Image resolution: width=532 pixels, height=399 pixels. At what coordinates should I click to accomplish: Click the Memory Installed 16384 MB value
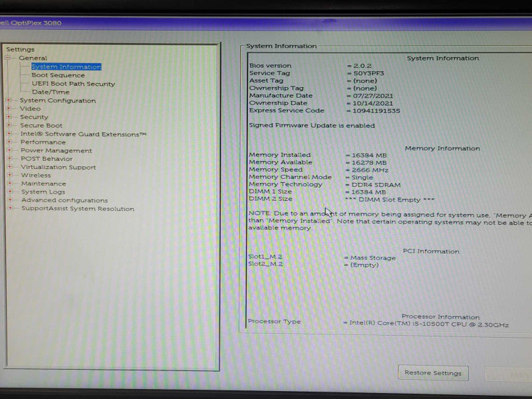tap(369, 155)
